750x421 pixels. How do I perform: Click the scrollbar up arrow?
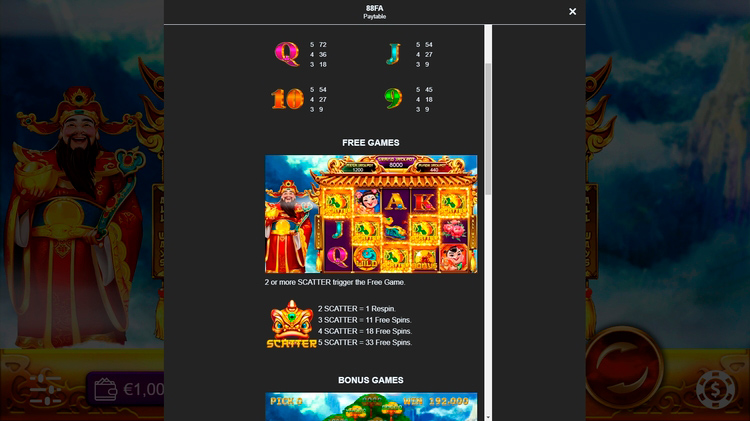(x=488, y=29)
